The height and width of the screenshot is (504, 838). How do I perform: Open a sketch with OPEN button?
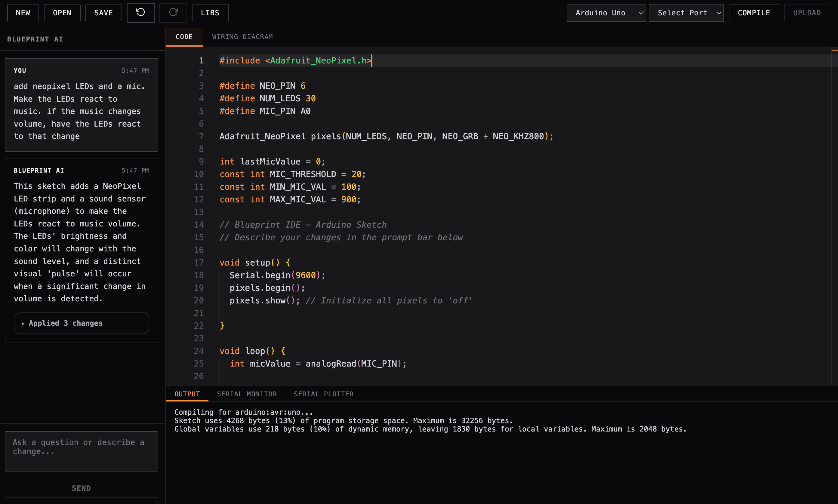tap(62, 13)
